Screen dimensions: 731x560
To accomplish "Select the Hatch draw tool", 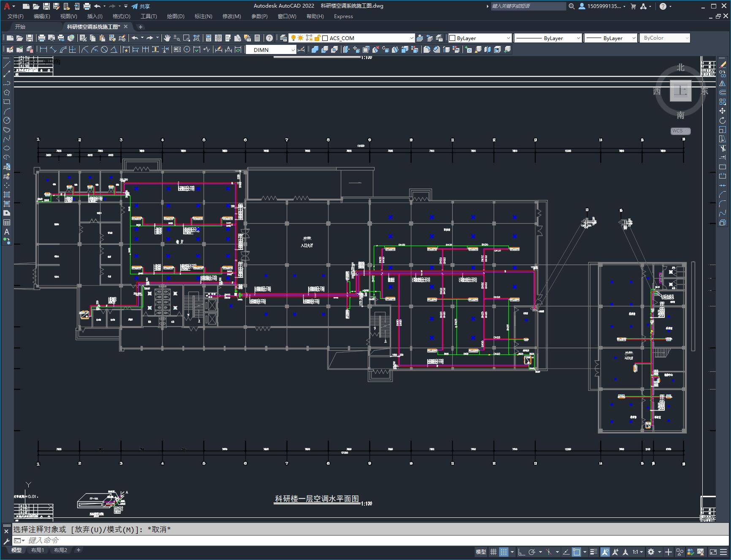I will [7, 195].
